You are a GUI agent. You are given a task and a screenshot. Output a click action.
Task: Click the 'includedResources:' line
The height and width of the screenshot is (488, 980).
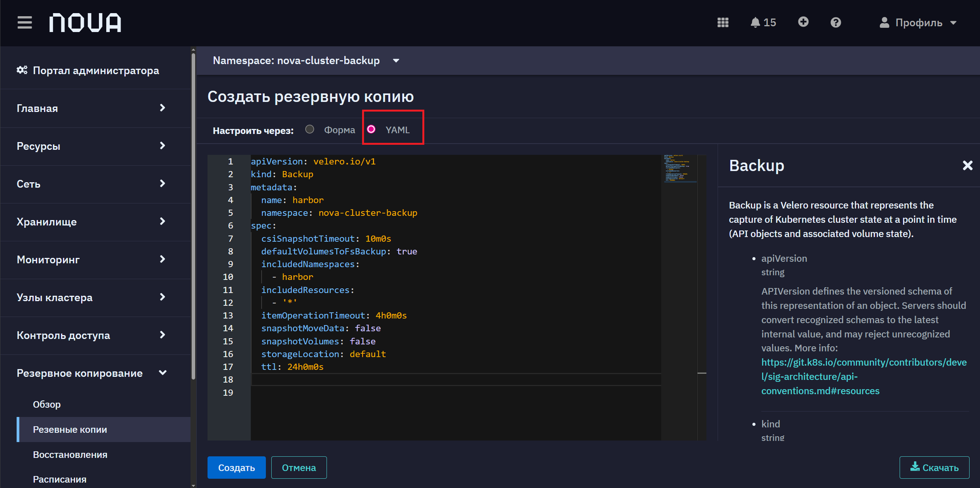click(308, 290)
